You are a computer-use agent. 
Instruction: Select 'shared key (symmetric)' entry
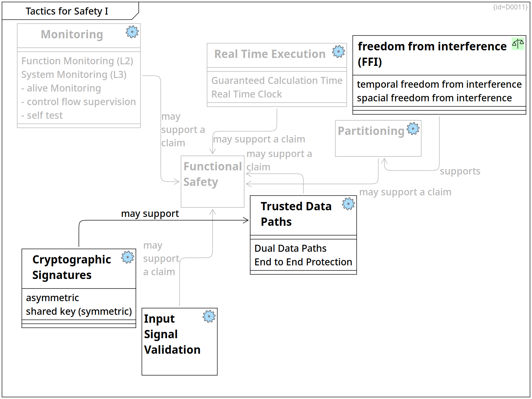tap(79, 311)
